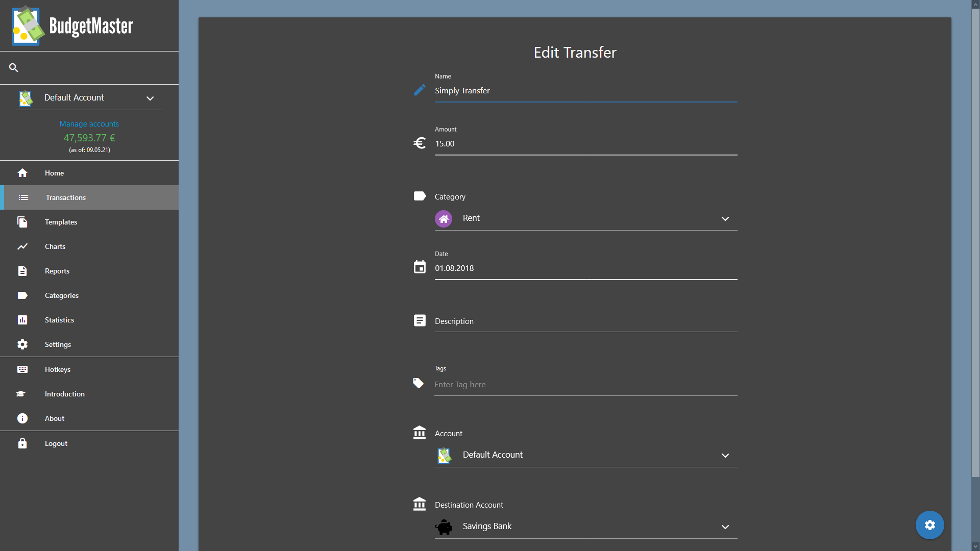
Task: Open the Home menu item
Action: pos(89,173)
